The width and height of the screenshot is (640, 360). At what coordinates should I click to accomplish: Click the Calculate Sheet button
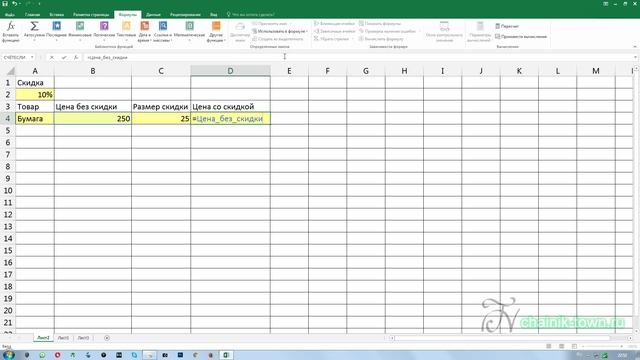(x=521, y=37)
